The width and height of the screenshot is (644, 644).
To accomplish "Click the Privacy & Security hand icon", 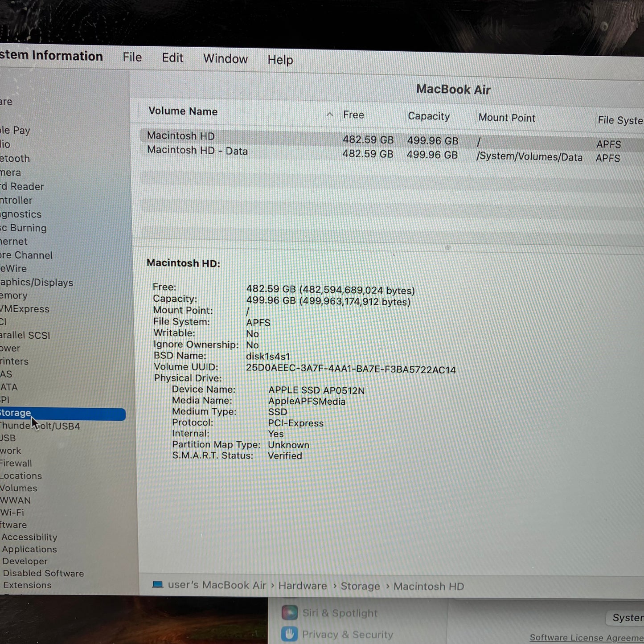I will click(x=290, y=633).
